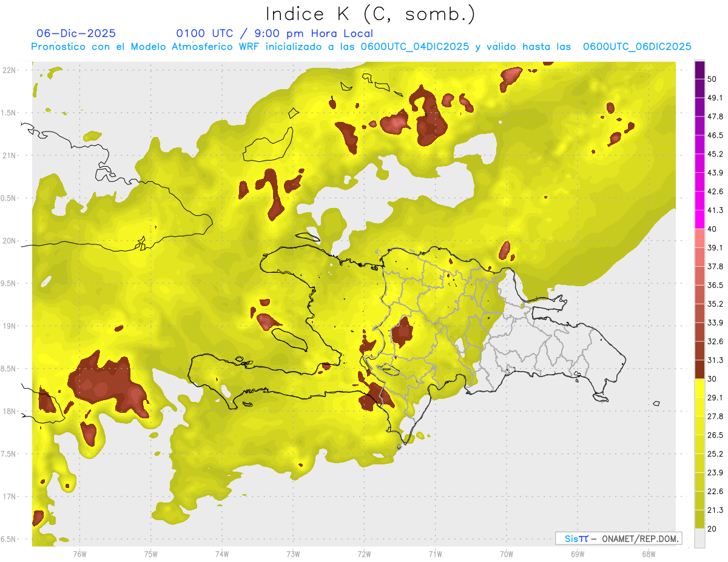Screen dimensions: 728x562
Task: Click the "1.5N" latitude label
Action: click(9, 113)
